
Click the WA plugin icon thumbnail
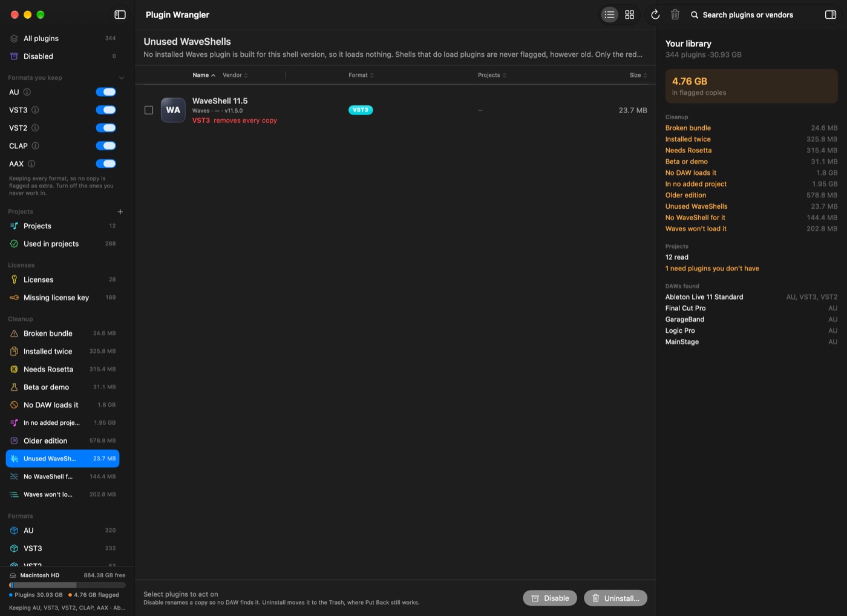click(x=173, y=110)
